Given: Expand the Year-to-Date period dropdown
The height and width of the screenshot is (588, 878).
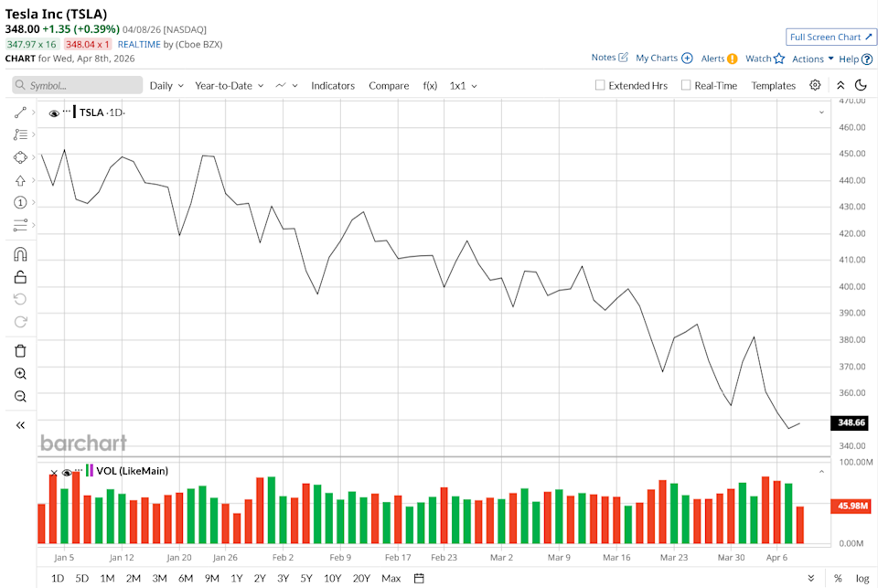Looking at the screenshot, I should coord(229,85).
